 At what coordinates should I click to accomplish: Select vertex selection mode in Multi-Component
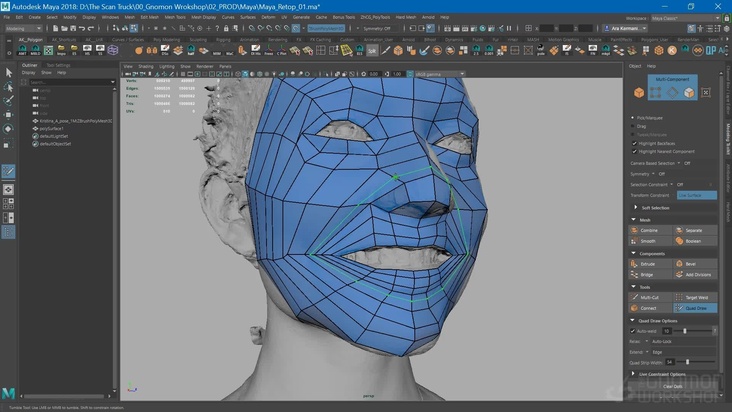pyautogui.click(x=655, y=92)
